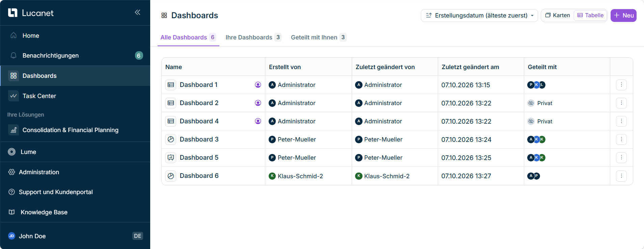
Task: Open Consolidation & Financial Planning solution
Action: coord(75,130)
